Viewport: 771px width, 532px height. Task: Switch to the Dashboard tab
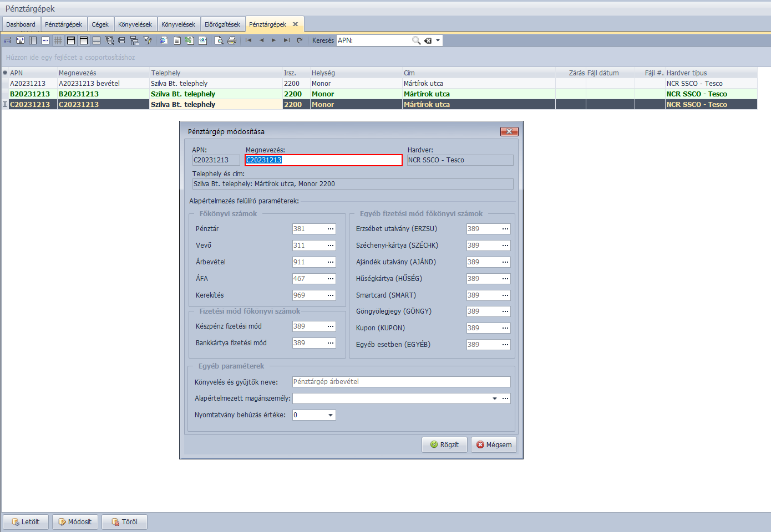tap(21, 24)
